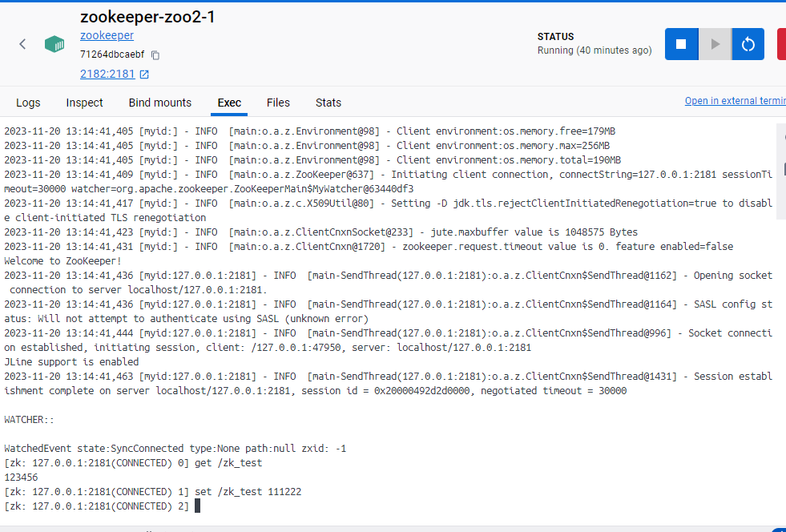Image resolution: width=786 pixels, height=532 pixels.
Task: Open port 2182:2181 external link icon
Action: click(x=144, y=75)
